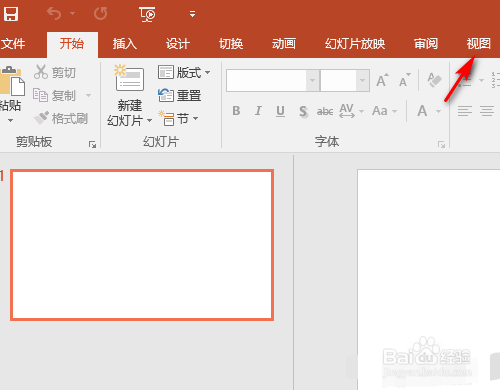
Task: Click the font size input box
Action: (338, 80)
